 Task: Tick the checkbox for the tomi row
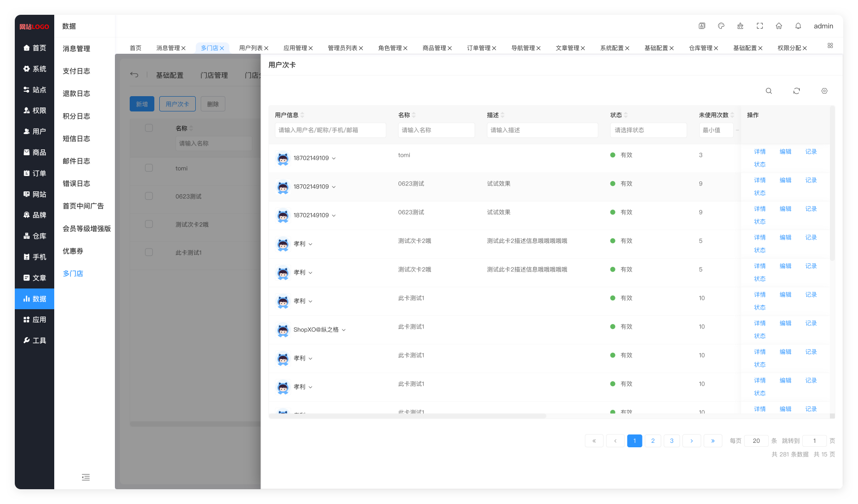pyautogui.click(x=149, y=168)
